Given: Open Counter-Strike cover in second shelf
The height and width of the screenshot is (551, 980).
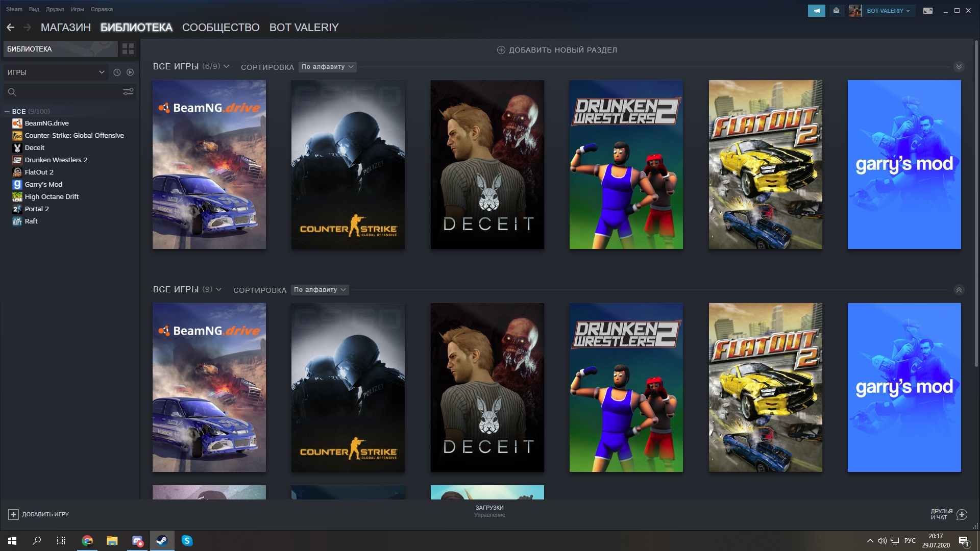Looking at the screenshot, I should pos(348,387).
